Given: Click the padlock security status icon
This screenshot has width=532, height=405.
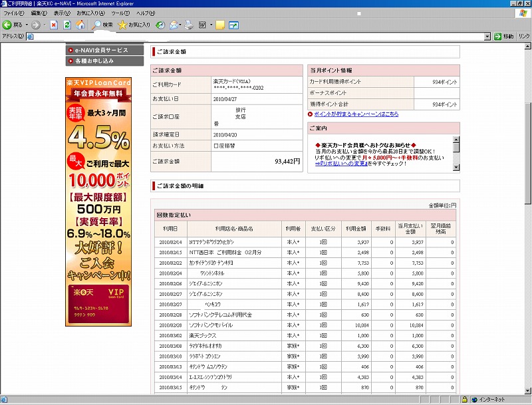Looking at the screenshot, I should [x=464, y=400].
